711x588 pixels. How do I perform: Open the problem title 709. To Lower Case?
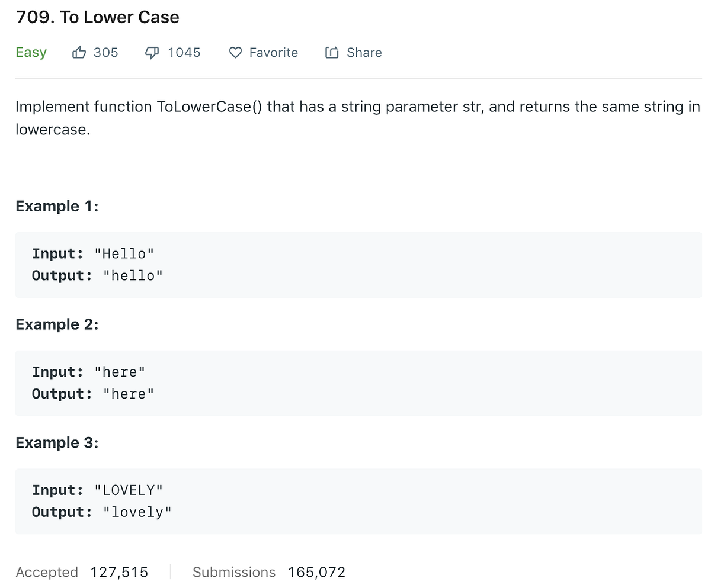97,17
